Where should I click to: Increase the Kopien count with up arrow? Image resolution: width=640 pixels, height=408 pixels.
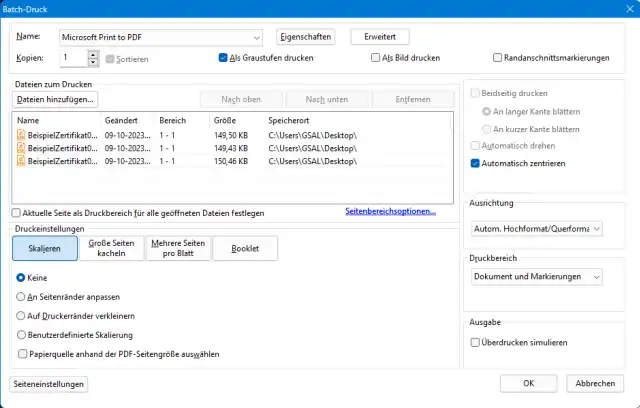coord(94,54)
